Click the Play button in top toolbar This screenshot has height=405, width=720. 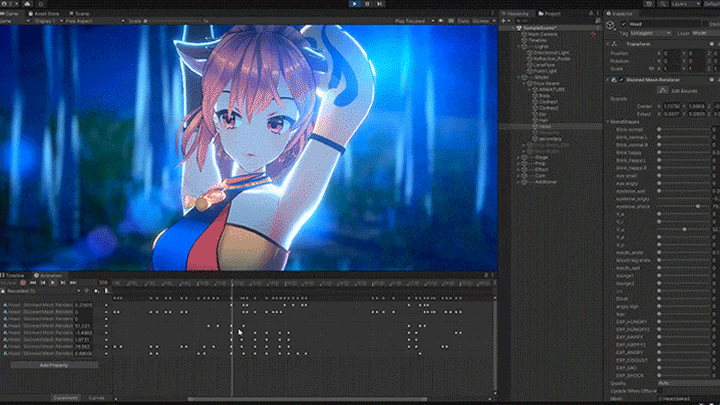click(354, 4)
